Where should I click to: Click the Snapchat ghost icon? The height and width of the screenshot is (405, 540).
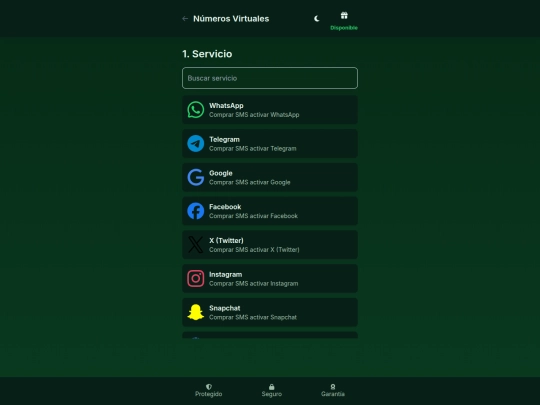pos(196,312)
